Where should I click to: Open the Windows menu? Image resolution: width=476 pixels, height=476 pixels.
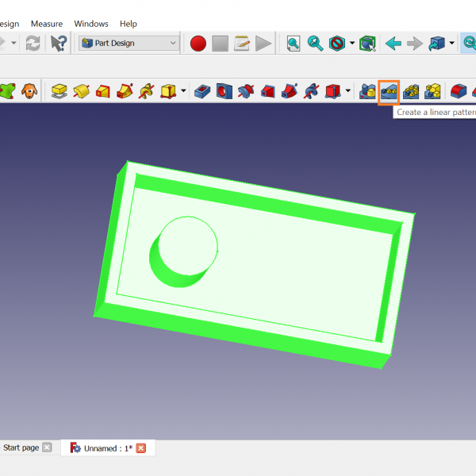click(91, 24)
